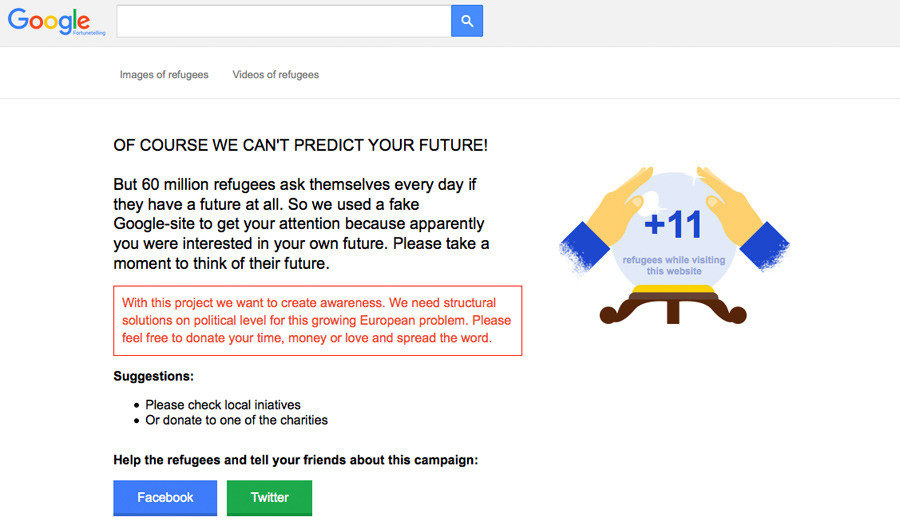The image size is (900, 521).
Task: Click the crystal ball wooden stand
Action: click(673, 305)
